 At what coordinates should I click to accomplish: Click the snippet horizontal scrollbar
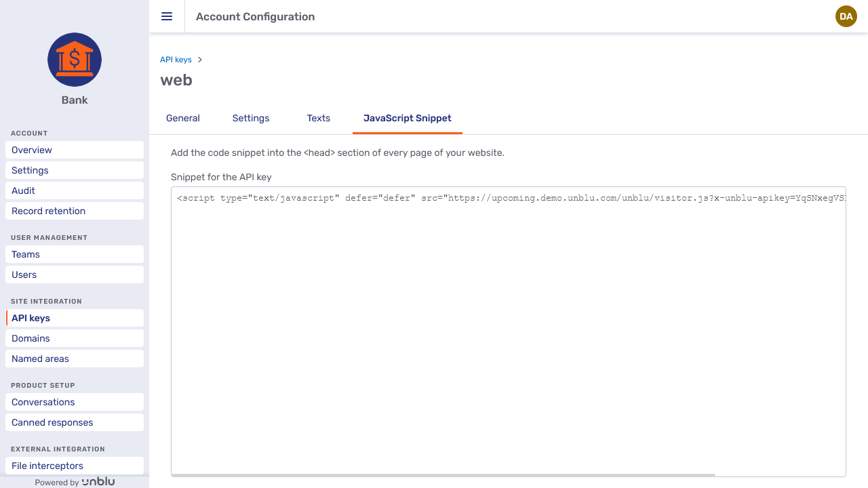pos(444,475)
